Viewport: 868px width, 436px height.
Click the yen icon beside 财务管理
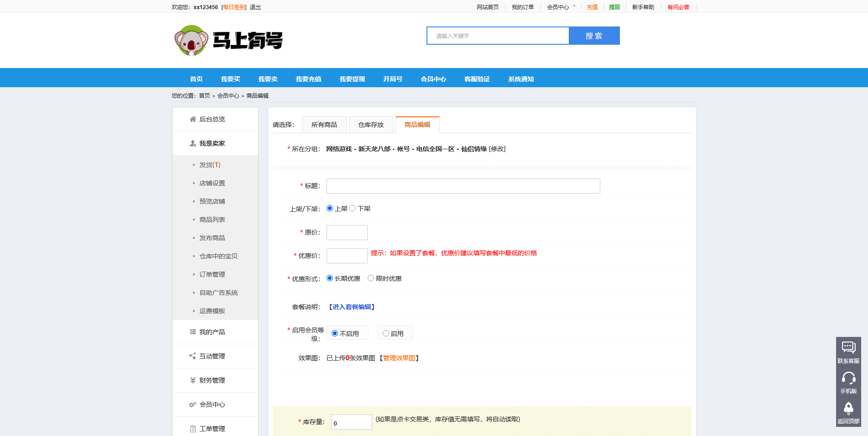tap(193, 380)
